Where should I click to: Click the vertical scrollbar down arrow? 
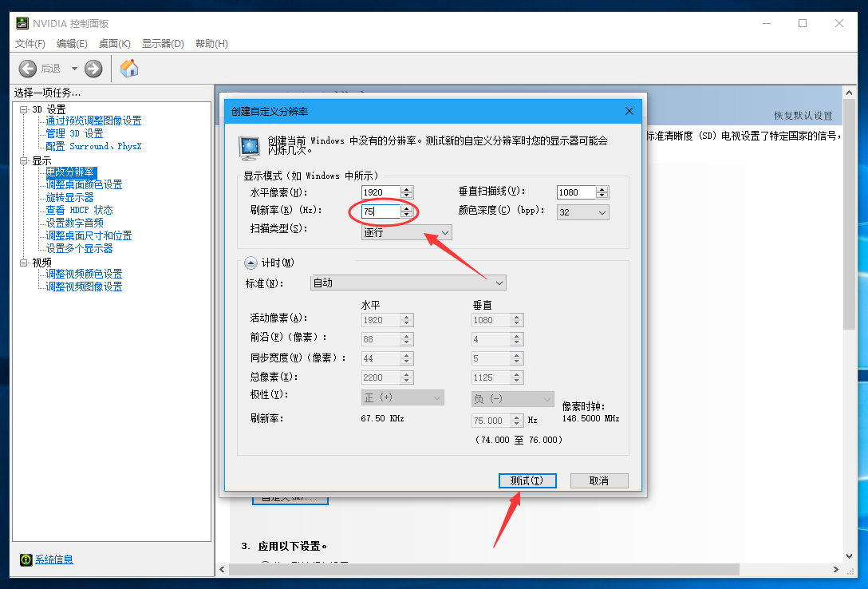[x=849, y=557]
